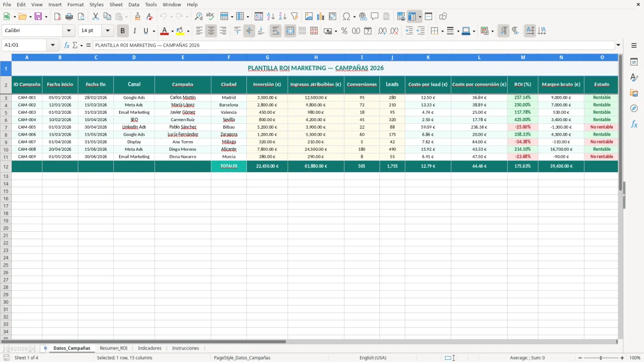Viewport: 644px width, 362px height.
Task: Open the Sheet menu
Action: click(x=116, y=4)
